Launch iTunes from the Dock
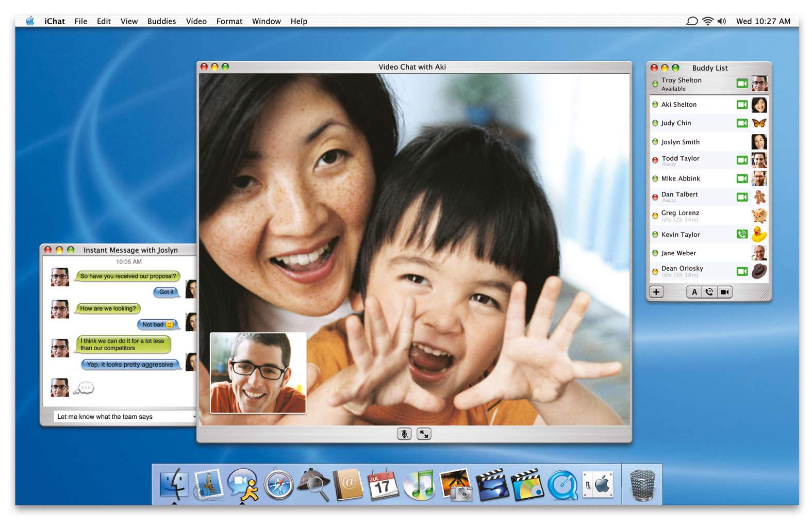Screen dimensions: 812x525 coord(419,485)
